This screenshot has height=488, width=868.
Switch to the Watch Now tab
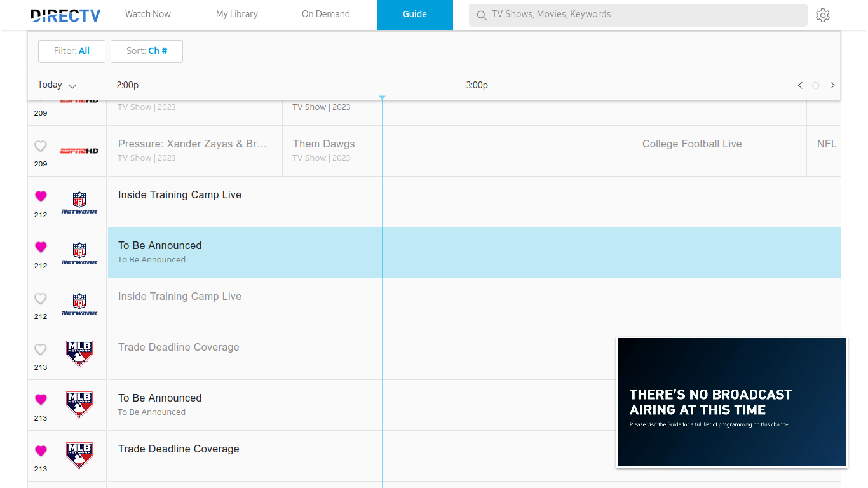click(148, 15)
